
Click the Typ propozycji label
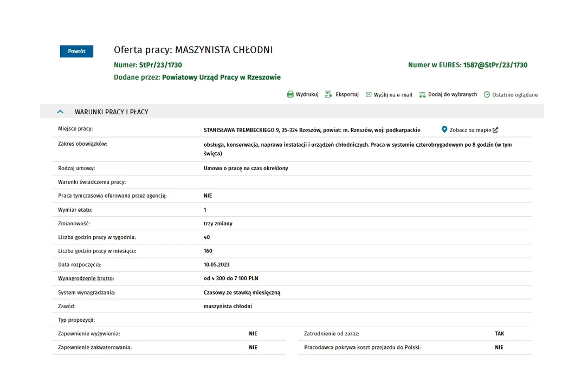pyautogui.click(x=76, y=320)
